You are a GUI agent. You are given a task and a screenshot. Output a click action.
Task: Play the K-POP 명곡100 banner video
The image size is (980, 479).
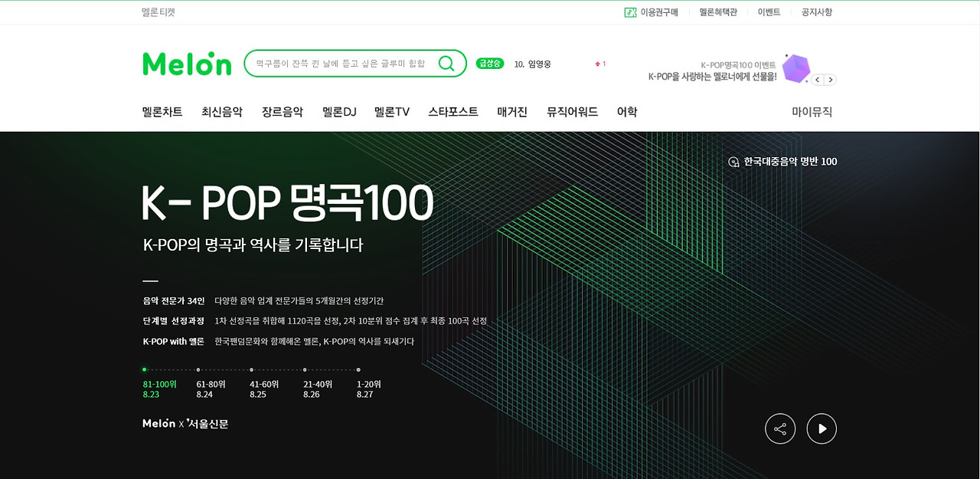pos(822,428)
